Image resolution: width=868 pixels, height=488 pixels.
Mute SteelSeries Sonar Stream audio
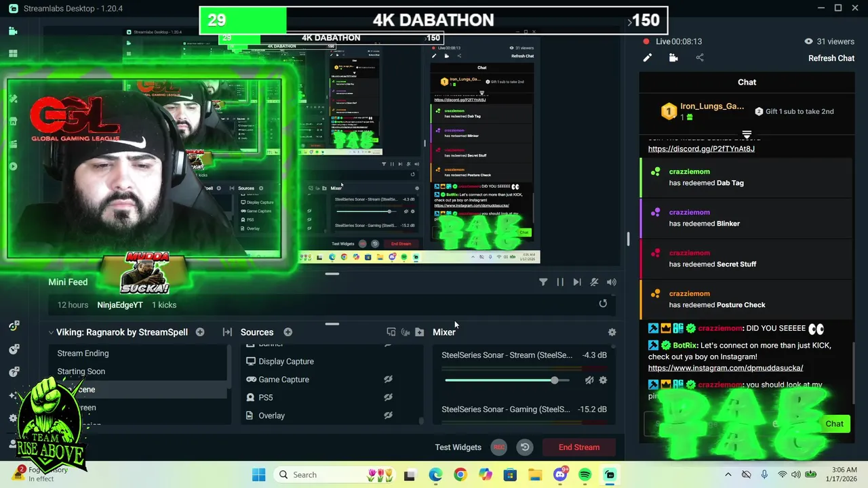click(589, 380)
